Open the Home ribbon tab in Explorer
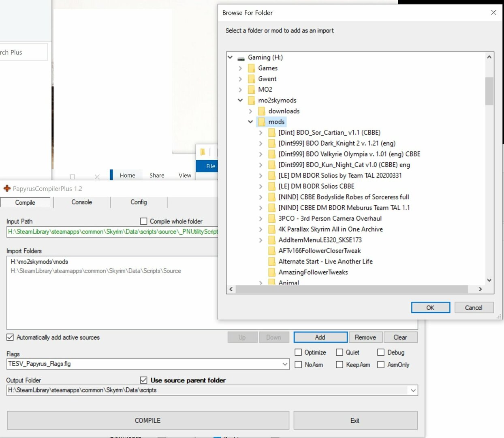 click(127, 175)
